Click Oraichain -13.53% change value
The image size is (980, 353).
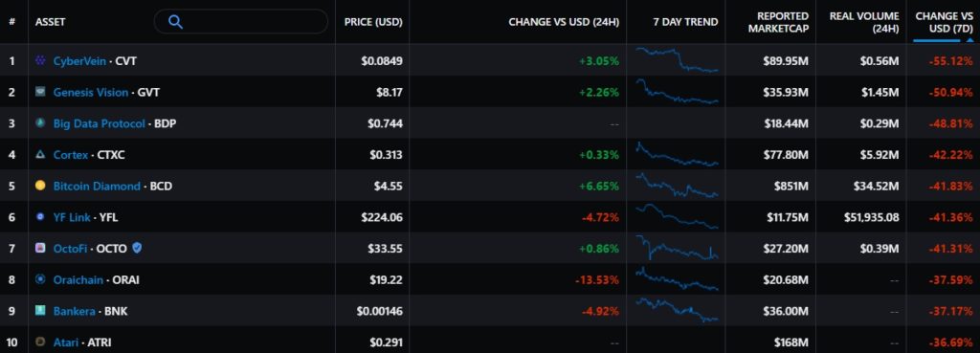click(597, 280)
